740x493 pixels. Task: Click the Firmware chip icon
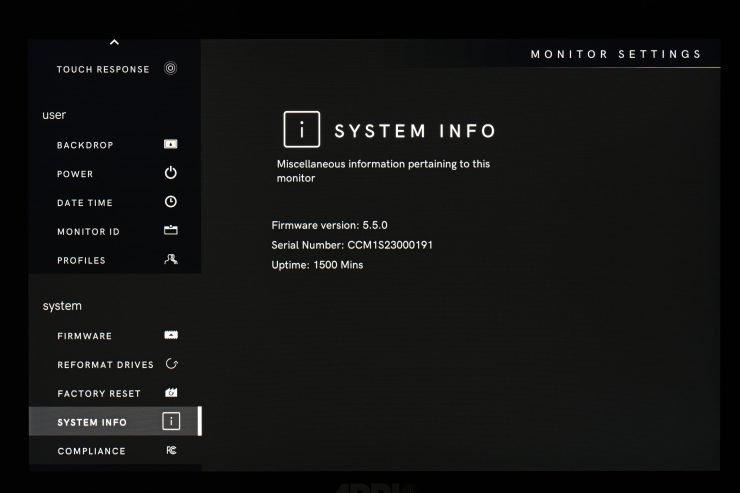tap(170, 336)
